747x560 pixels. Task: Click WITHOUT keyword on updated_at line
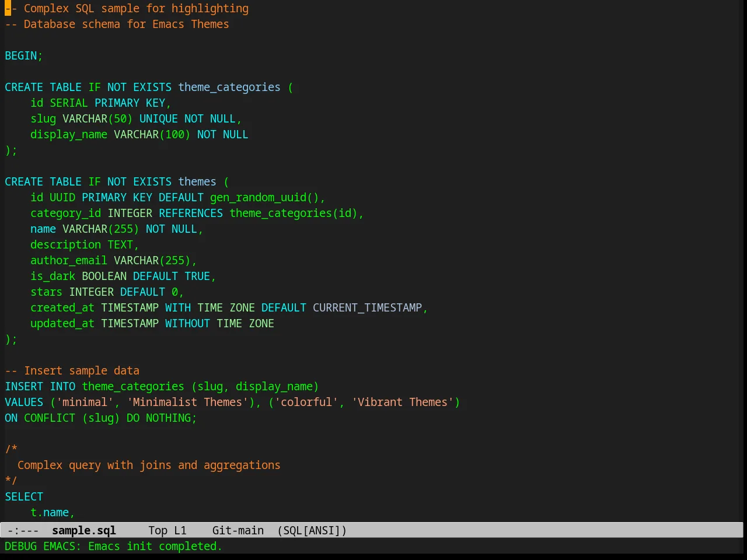187,323
